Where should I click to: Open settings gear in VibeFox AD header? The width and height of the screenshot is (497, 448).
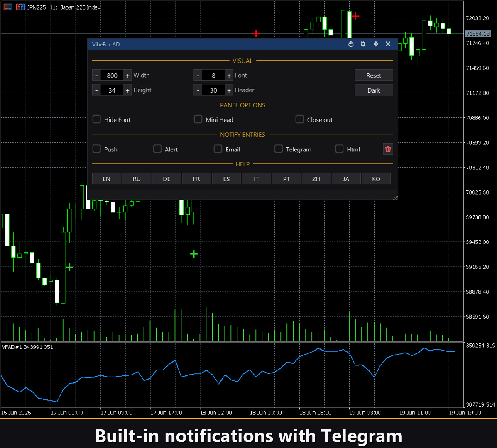point(363,44)
